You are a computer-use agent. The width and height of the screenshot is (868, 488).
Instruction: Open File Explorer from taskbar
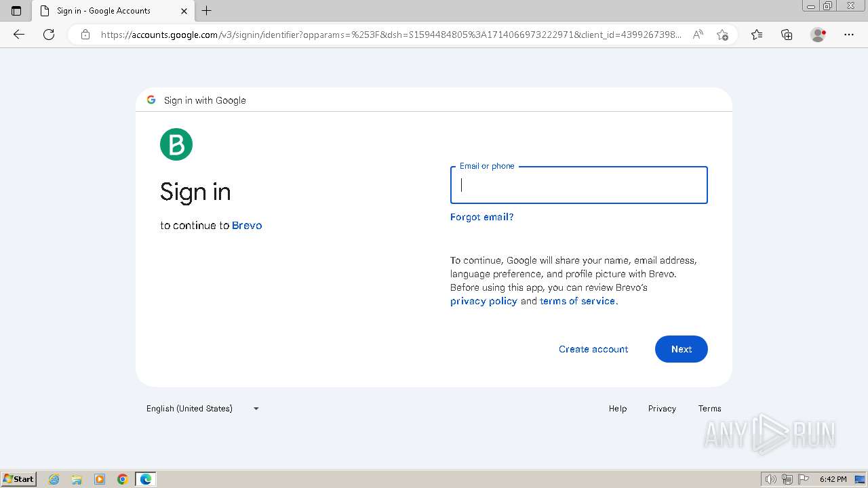point(77,479)
